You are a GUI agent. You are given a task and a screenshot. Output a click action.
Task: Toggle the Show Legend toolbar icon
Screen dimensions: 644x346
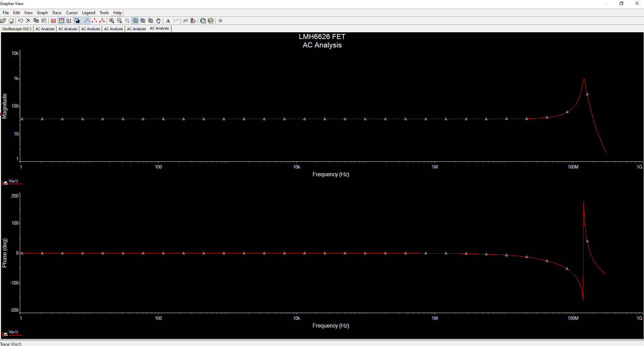point(61,21)
